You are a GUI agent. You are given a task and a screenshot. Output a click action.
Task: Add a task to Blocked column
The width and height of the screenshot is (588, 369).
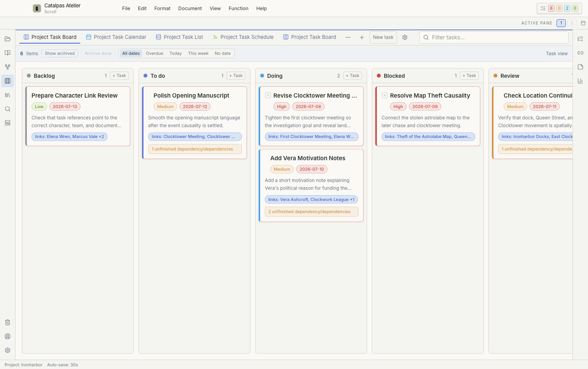coord(469,75)
